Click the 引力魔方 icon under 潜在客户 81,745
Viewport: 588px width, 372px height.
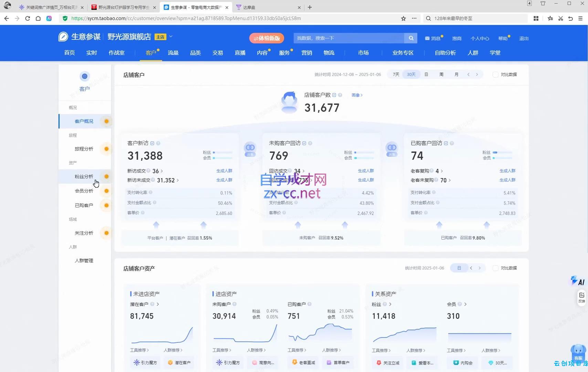[137, 362]
